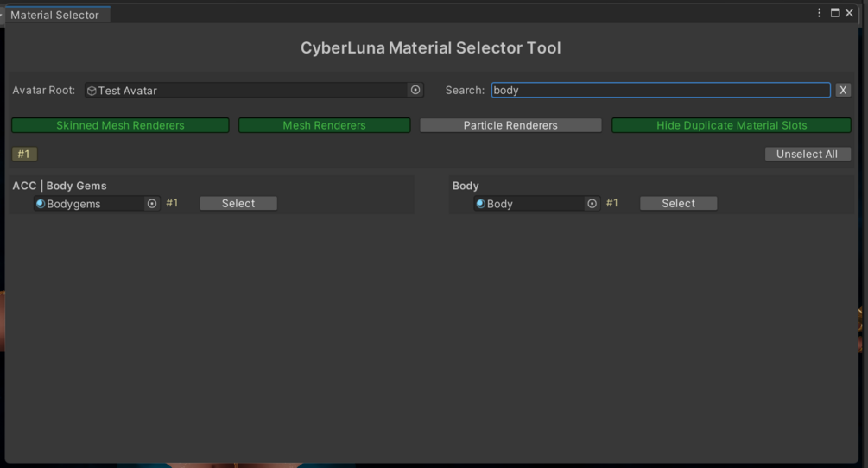Click the Avatar Root label

tap(44, 90)
